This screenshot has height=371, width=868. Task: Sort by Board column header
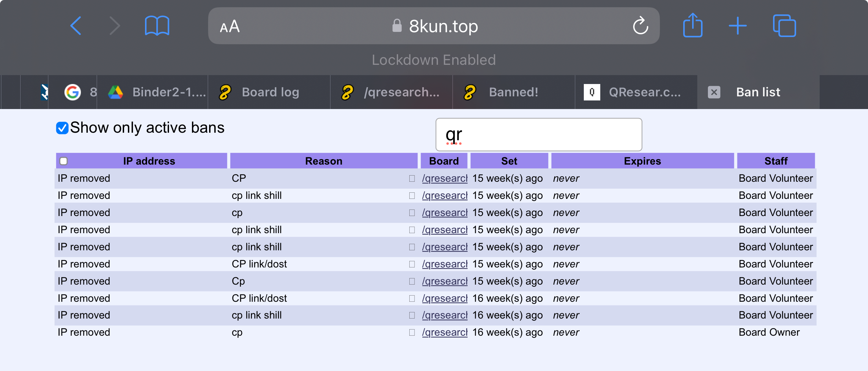point(444,161)
